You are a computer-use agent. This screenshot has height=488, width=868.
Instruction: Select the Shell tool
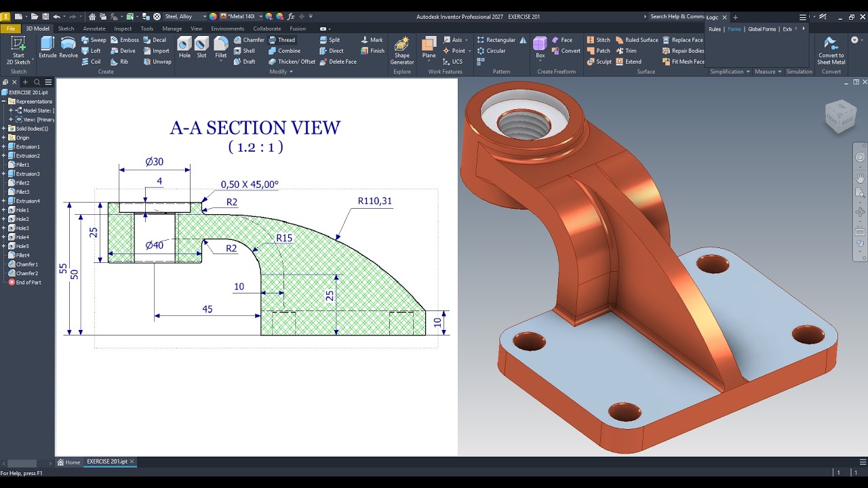tap(244, 51)
